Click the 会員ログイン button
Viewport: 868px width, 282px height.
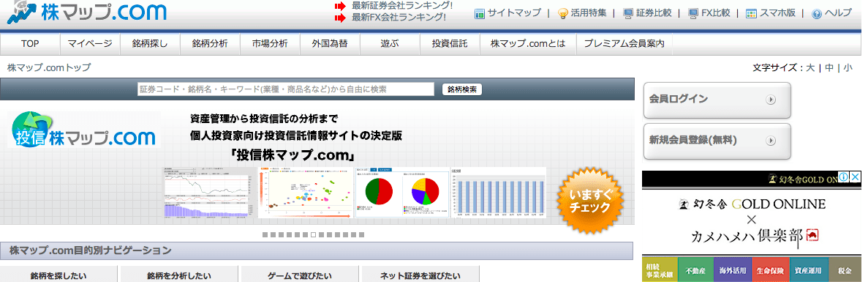(717, 100)
